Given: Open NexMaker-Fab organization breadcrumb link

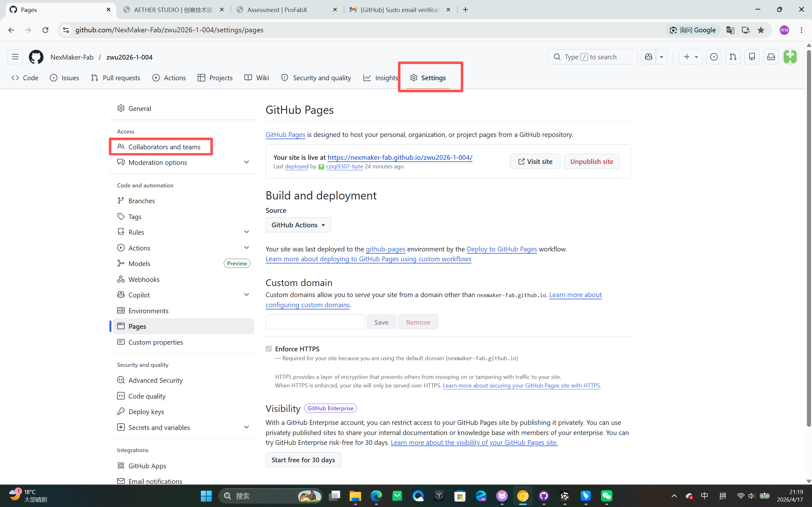Looking at the screenshot, I should [x=72, y=57].
